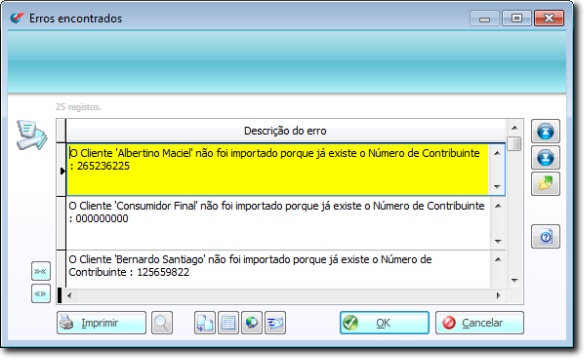Click the table grid icon in bottom toolbar
The height and width of the screenshot is (360, 584).
pos(228,323)
